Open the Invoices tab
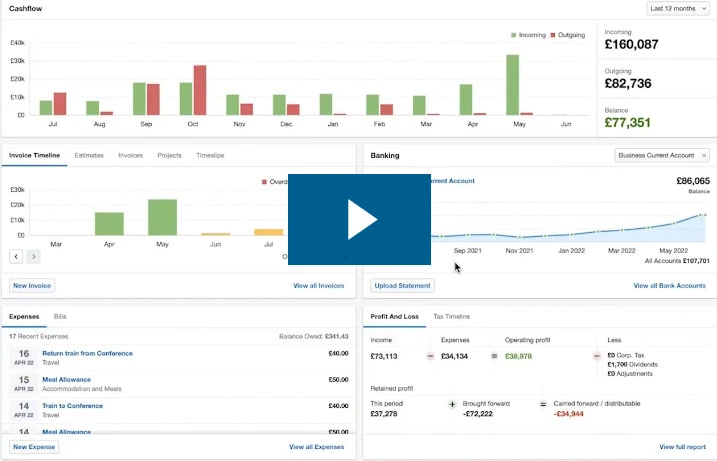This screenshot has height=461, width=717. point(130,155)
